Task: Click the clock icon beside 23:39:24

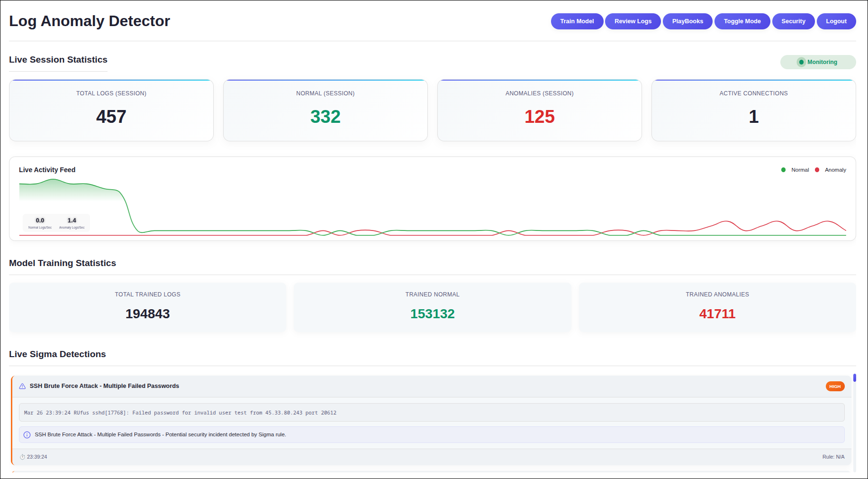Action: (x=22, y=457)
